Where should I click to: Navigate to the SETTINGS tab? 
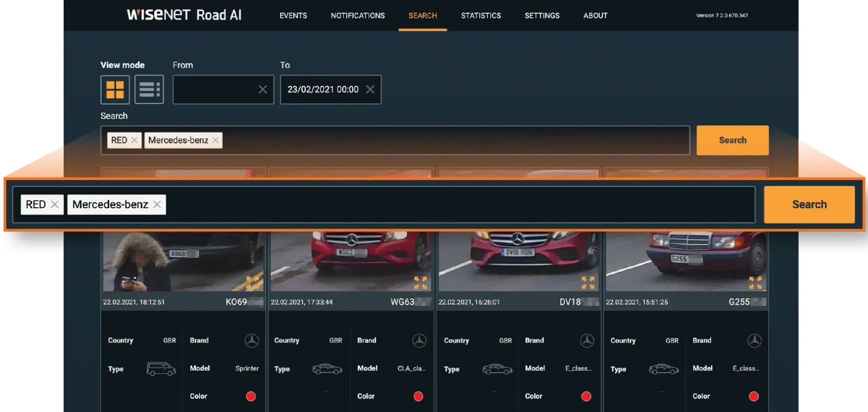tap(542, 15)
